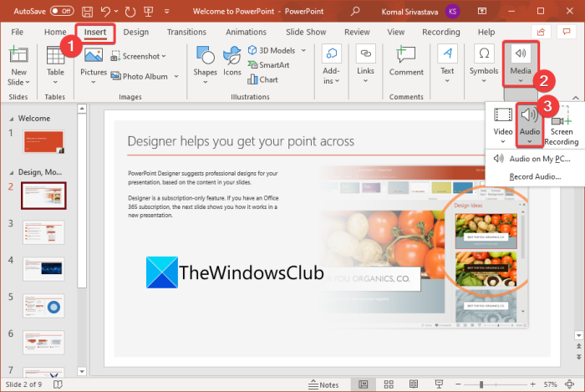Fit slide to current window icon
Viewport: 585px width, 392px height.
[569, 384]
